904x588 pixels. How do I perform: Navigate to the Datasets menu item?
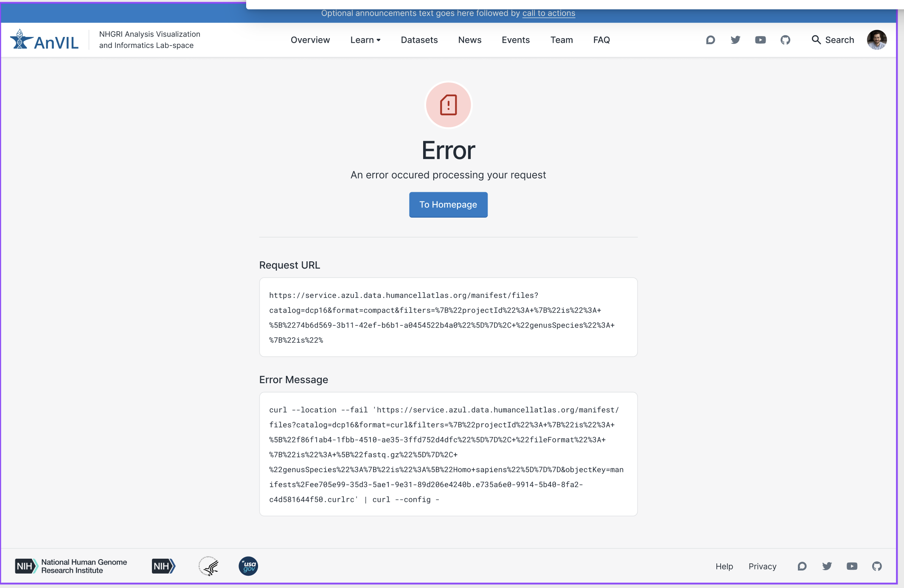coord(419,39)
